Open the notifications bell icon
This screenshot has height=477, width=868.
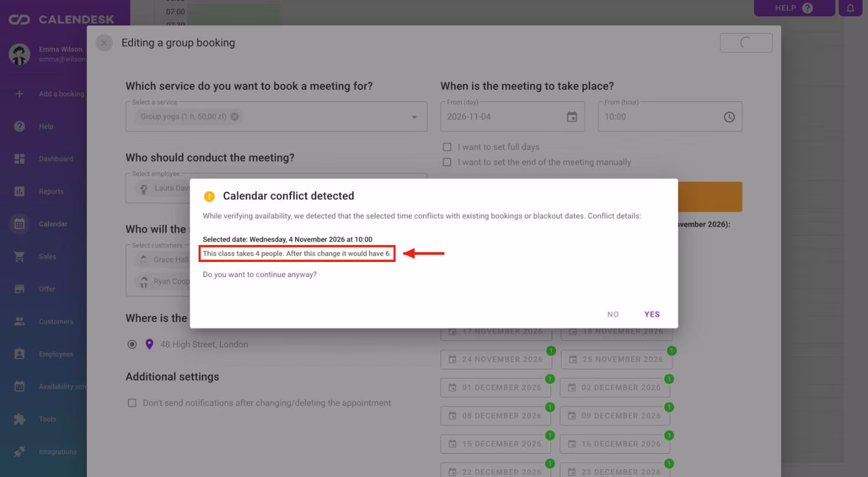(x=850, y=8)
